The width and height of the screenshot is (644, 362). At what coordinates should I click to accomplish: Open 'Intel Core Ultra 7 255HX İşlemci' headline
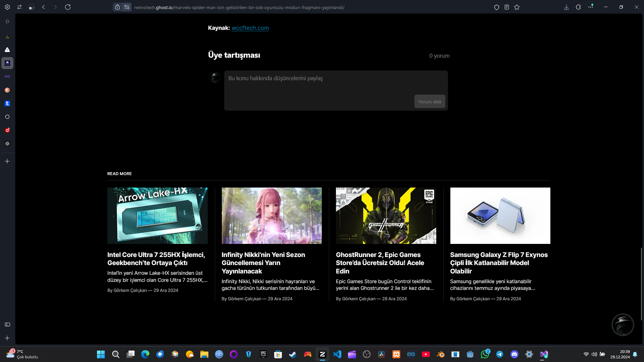click(x=156, y=259)
